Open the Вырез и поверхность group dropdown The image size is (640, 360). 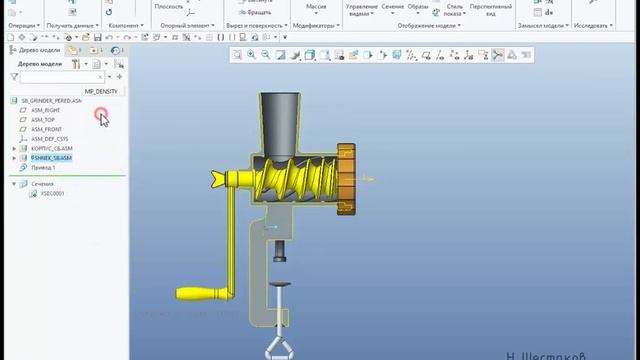(257, 26)
